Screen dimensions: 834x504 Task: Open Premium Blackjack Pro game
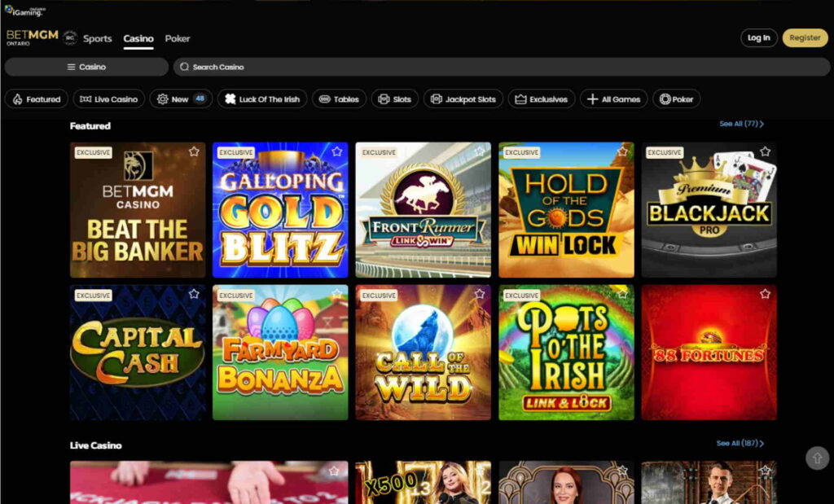[709, 210]
